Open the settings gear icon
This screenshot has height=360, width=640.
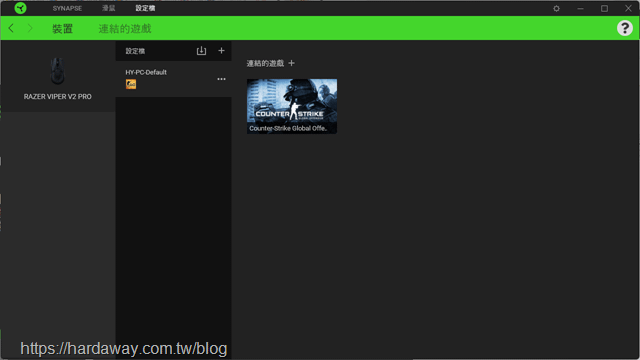pyautogui.click(x=556, y=8)
